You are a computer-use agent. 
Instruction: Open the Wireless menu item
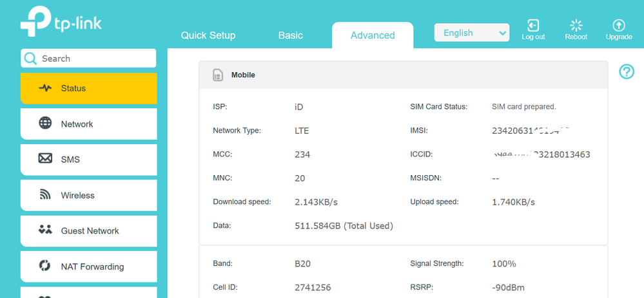[x=89, y=195]
